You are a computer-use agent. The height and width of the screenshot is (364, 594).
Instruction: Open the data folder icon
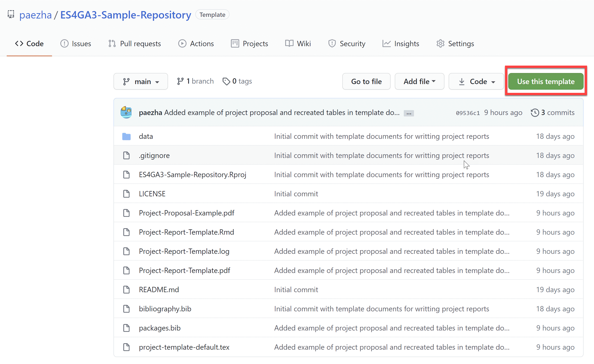click(126, 136)
